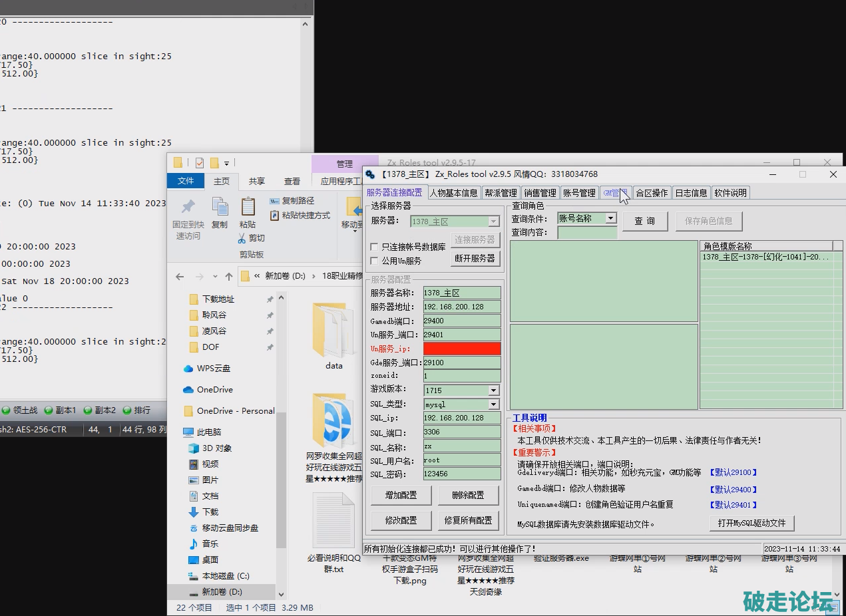Click the red Un服务_ip field
Viewport: 846px width, 616px height.
[462, 349]
